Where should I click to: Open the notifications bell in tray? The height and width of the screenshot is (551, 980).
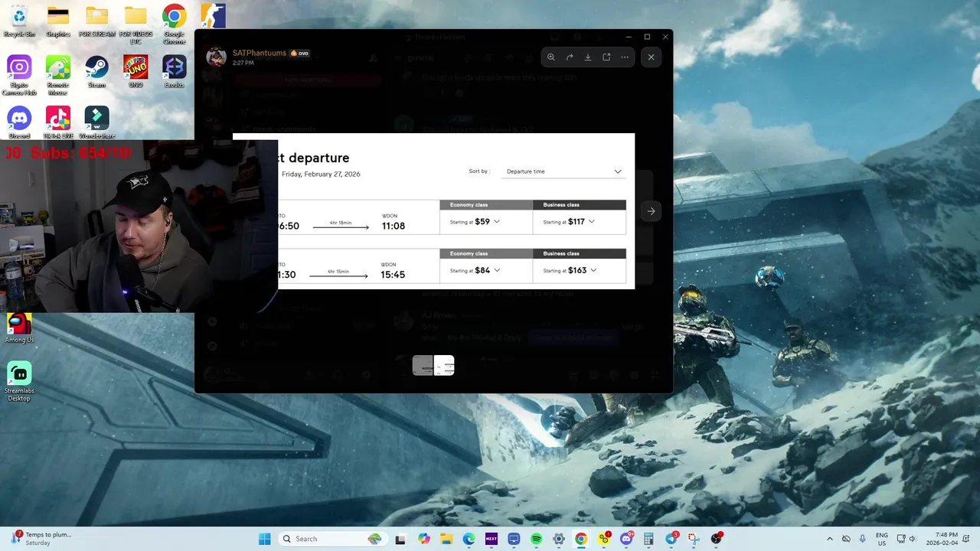[x=965, y=539]
